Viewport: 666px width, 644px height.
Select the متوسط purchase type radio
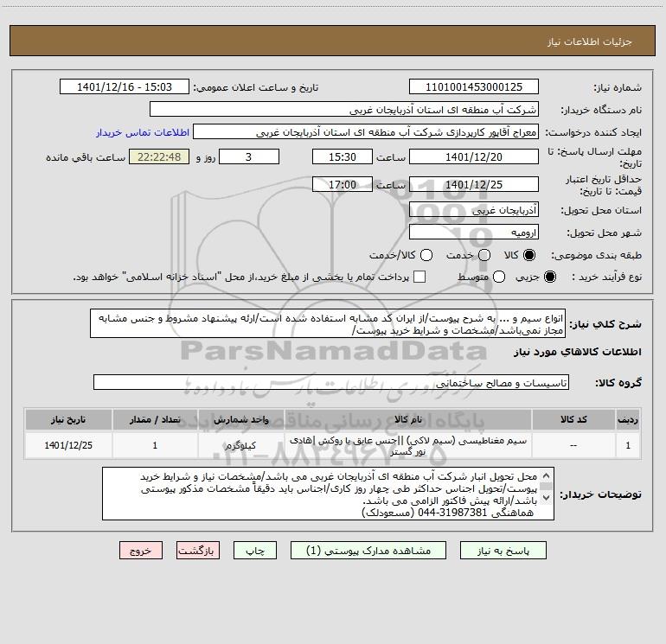coord(499,277)
